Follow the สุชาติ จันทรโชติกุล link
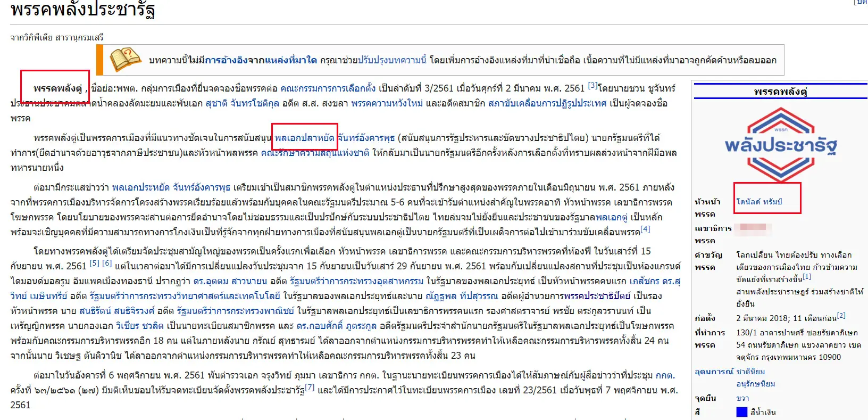Screen dimensions: 868x420 242,103
